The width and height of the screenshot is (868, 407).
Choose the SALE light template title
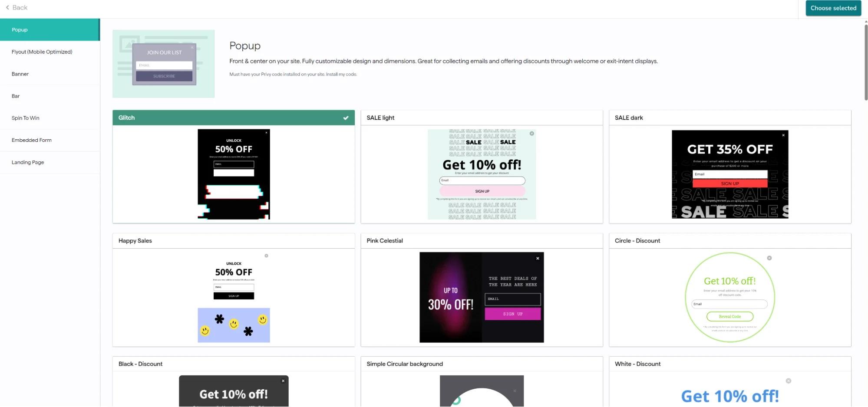380,118
